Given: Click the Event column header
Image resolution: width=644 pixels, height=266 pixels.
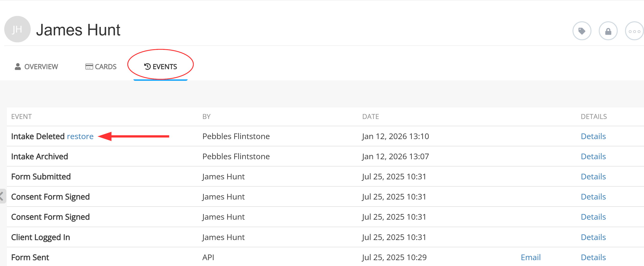Looking at the screenshot, I should [x=22, y=117].
